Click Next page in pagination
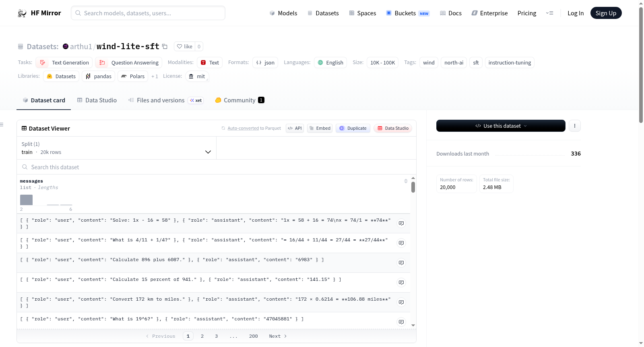This screenshot has height=347, width=644. [278, 336]
